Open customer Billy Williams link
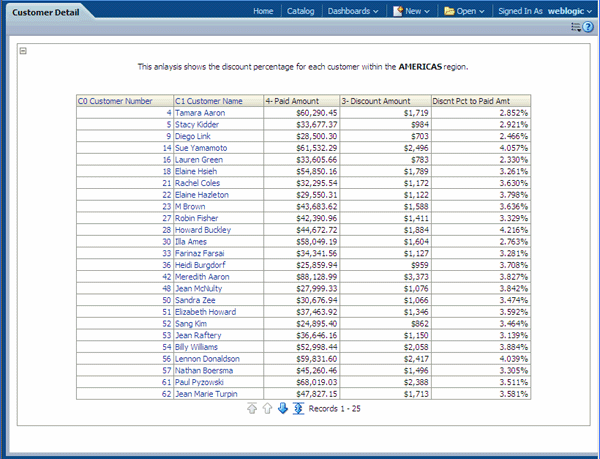This screenshot has height=459, width=600. pos(196,347)
